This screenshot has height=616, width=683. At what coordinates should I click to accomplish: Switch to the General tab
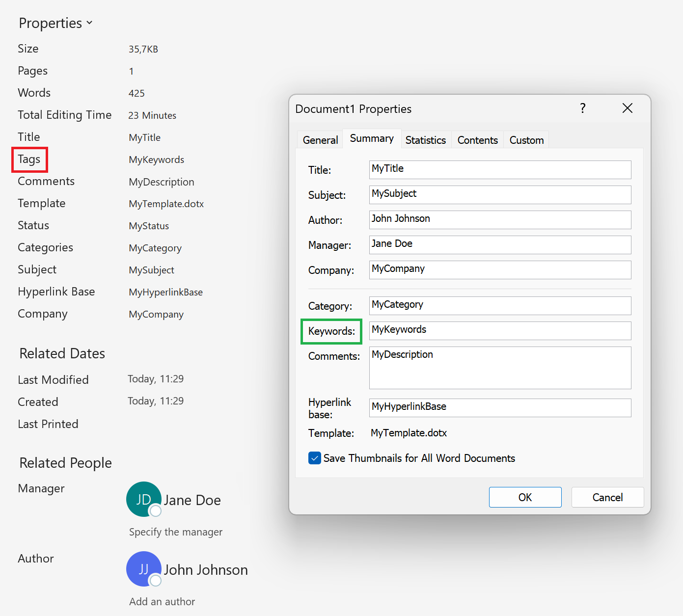tap(320, 140)
